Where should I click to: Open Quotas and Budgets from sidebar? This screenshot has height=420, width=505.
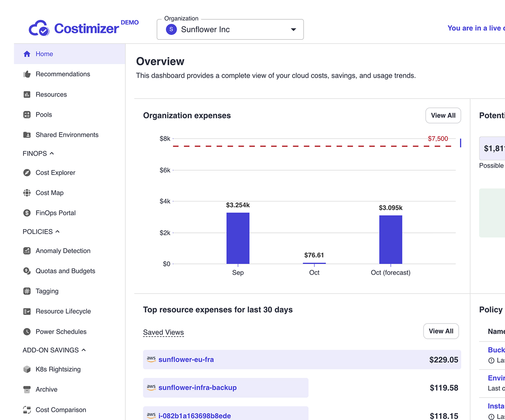[x=66, y=271]
